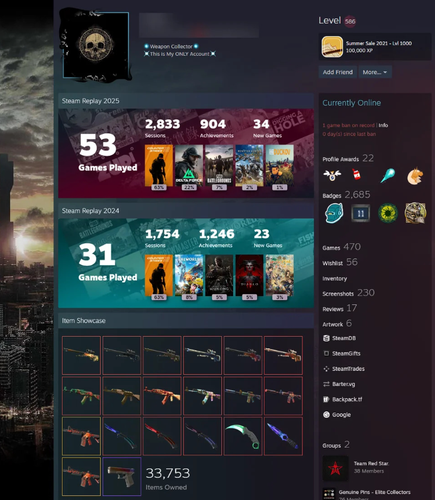Open the Games 470 list

[x=342, y=247]
